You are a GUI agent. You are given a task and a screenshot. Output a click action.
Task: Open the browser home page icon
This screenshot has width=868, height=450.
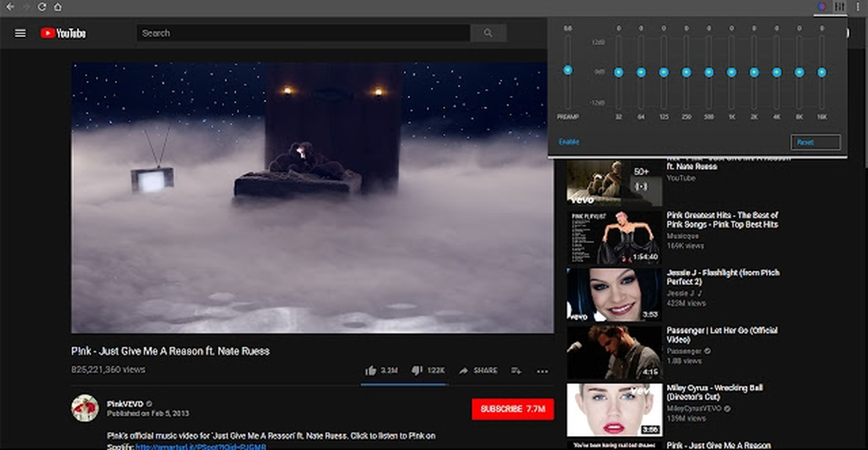(x=58, y=7)
